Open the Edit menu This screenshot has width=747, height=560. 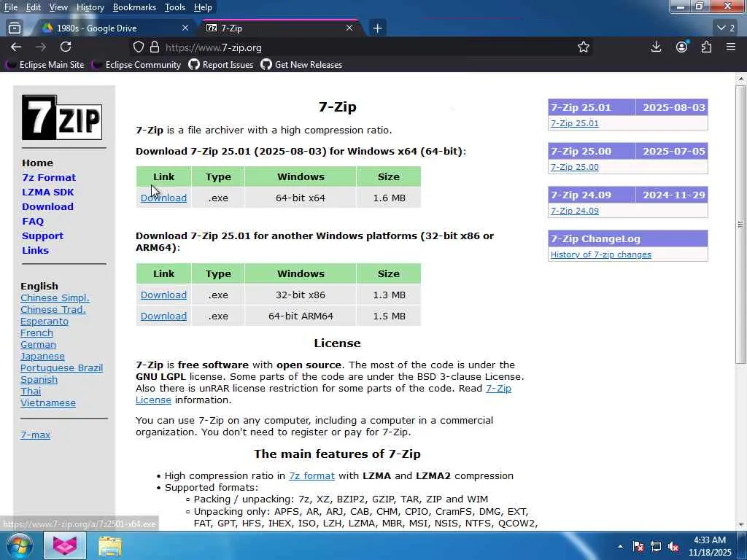(34, 7)
